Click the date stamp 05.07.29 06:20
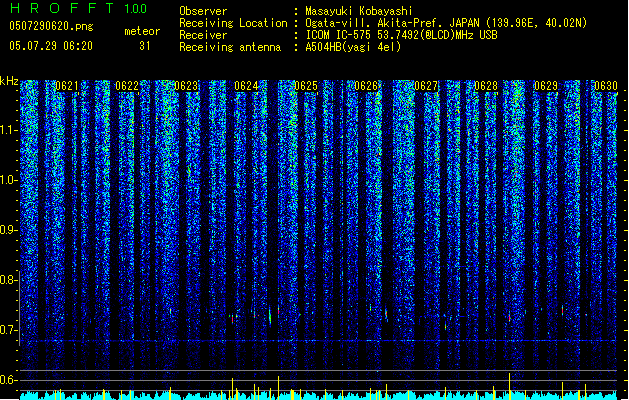 point(51,46)
